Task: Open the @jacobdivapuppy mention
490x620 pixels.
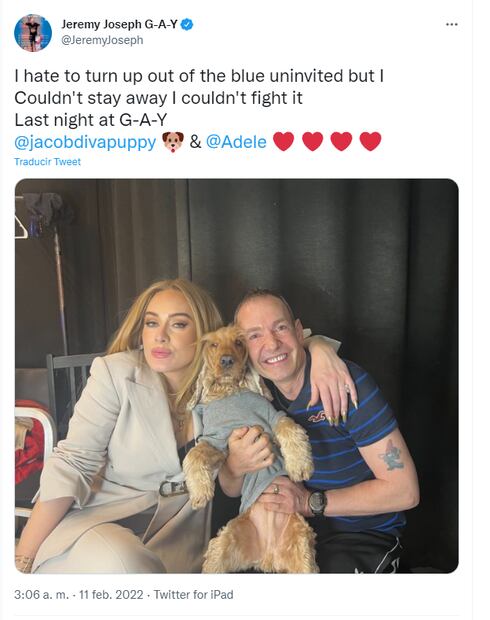Action: [85, 142]
